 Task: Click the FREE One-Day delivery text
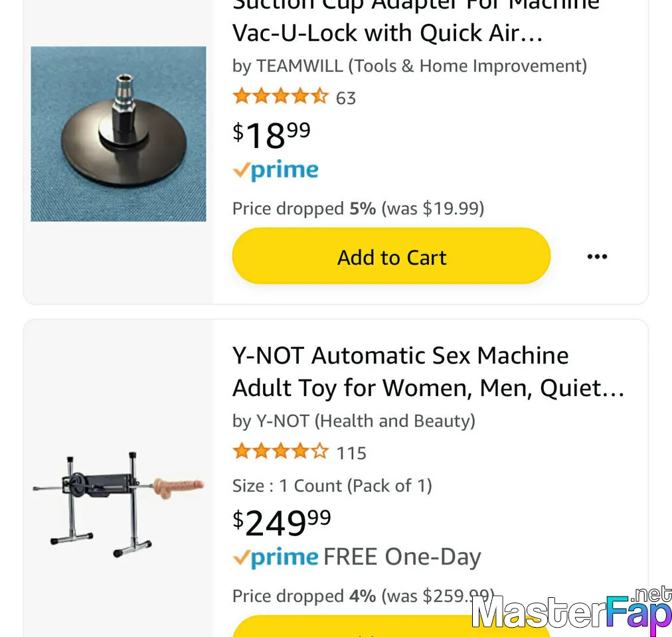click(402, 557)
